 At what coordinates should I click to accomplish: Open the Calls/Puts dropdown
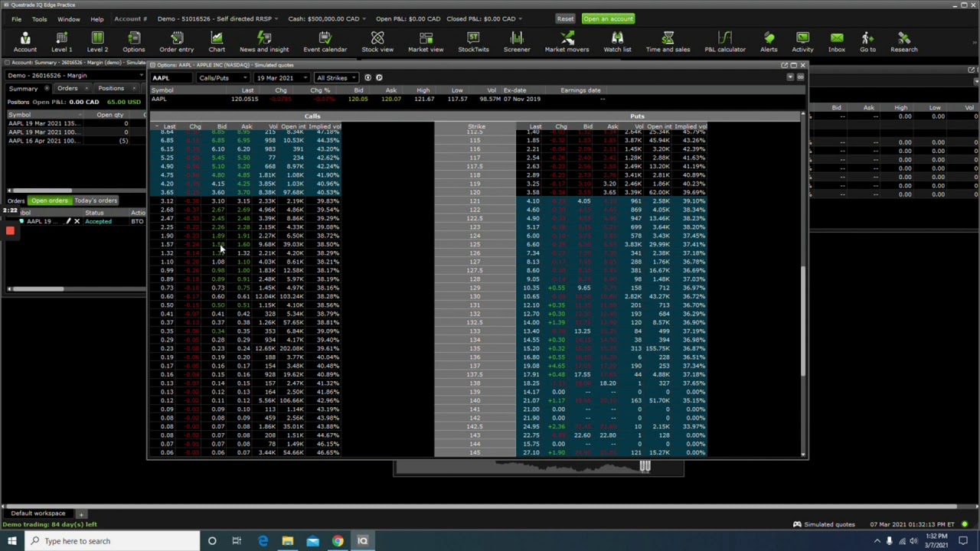click(223, 78)
